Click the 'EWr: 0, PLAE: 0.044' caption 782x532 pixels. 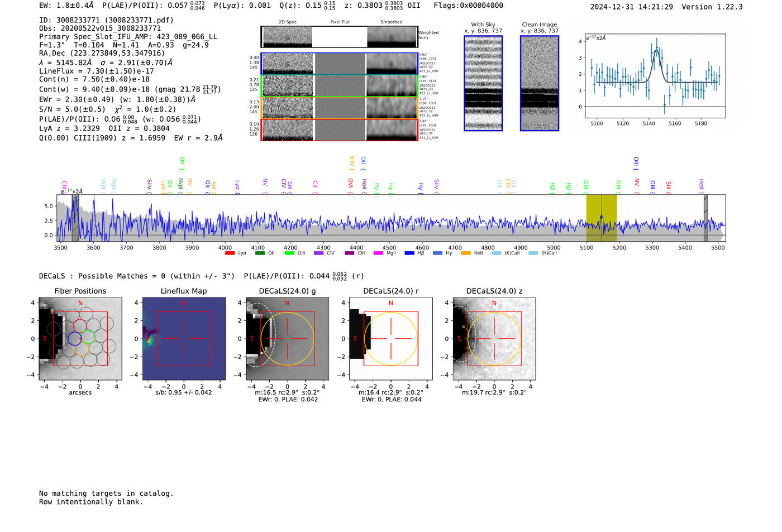coord(392,400)
